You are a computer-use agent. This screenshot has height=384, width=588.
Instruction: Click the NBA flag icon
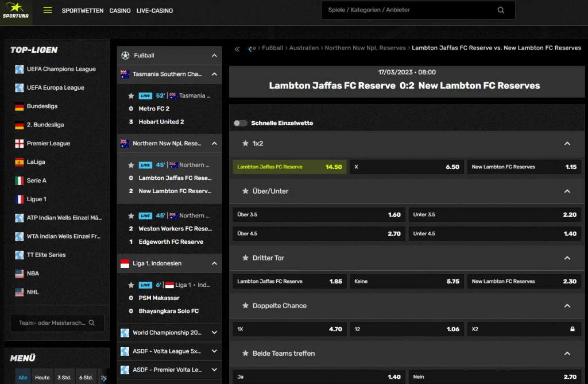[19, 274]
